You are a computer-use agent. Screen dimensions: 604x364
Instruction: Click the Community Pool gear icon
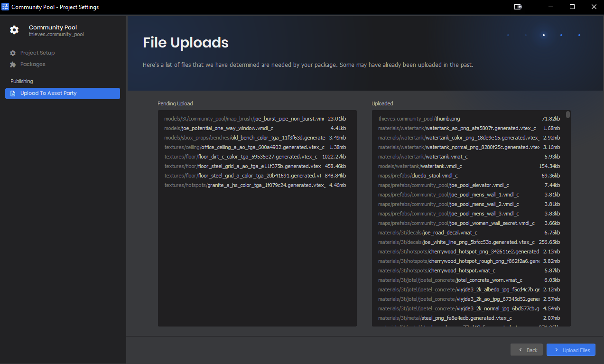pyautogui.click(x=14, y=30)
